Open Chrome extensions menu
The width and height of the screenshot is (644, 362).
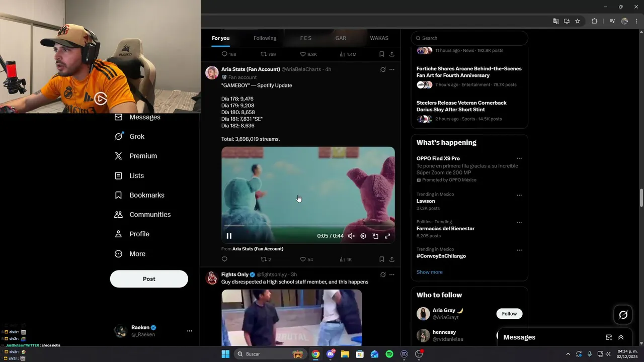pos(594,21)
